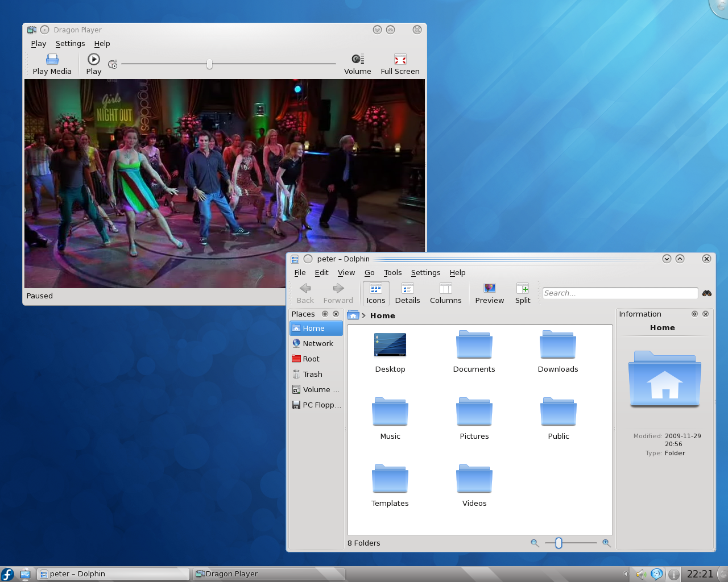Click the Play Media toolbar icon
728x582 pixels.
(x=52, y=64)
